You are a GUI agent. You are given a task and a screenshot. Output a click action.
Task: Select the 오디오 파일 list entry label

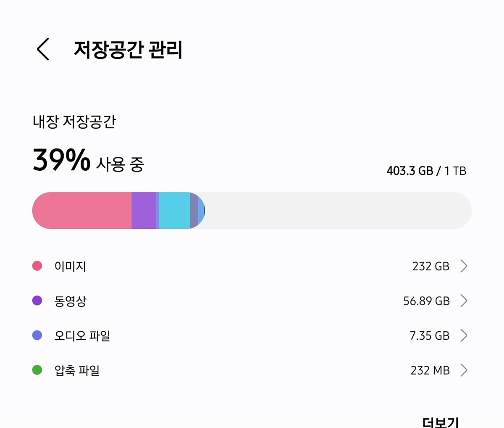[82, 336]
